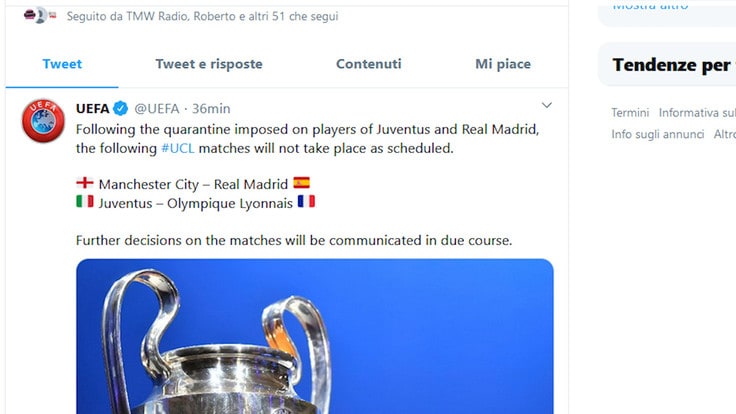Click the France flag emoji after Olympique Lyonnais
This screenshot has height=414, width=736.
(x=306, y=201)
